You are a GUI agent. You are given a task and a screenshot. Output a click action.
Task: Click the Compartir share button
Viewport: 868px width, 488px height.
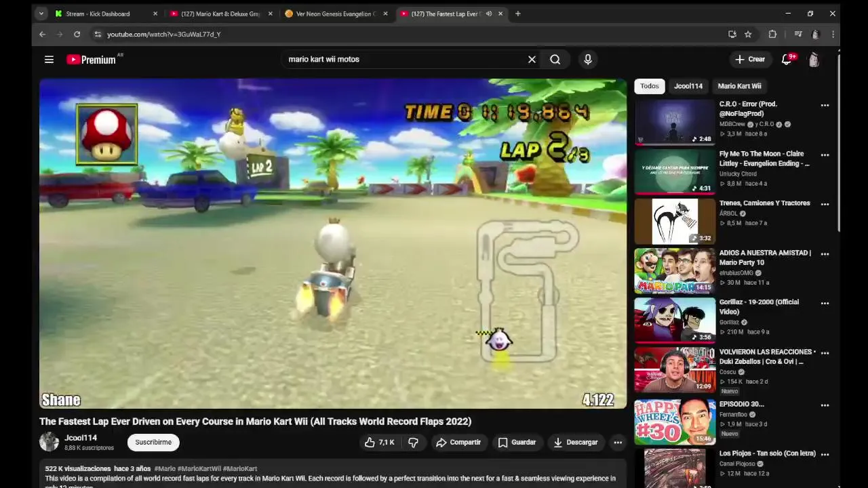tap(458, 443)
